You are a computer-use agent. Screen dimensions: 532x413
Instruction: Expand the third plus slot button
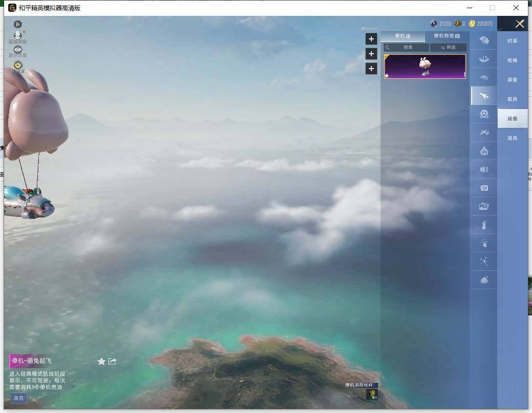[371, 69]
